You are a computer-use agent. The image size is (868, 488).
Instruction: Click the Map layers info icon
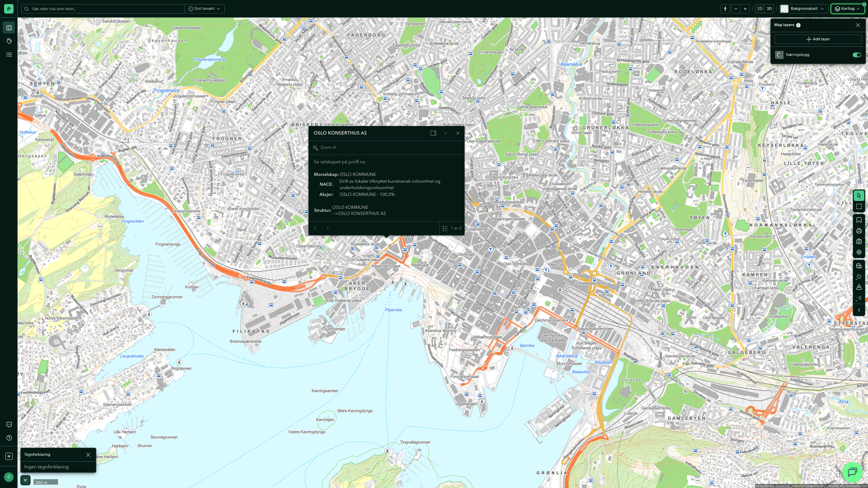click(798, 25)
